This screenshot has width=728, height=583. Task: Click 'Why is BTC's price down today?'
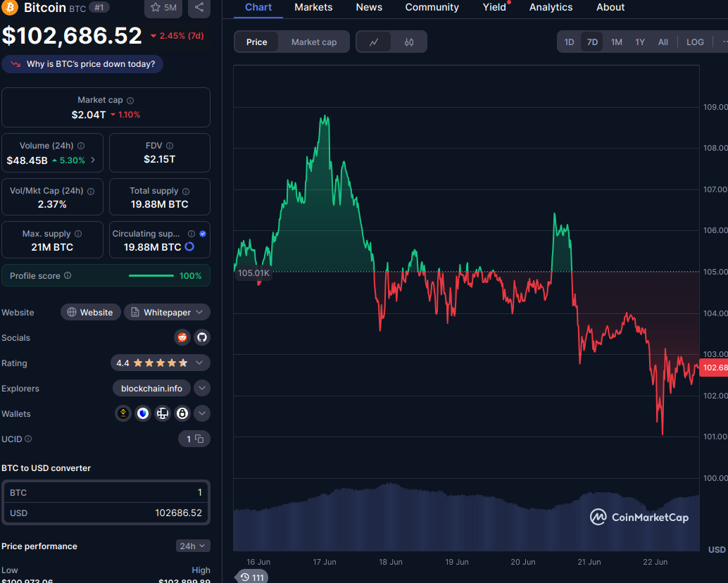point(82,64)
